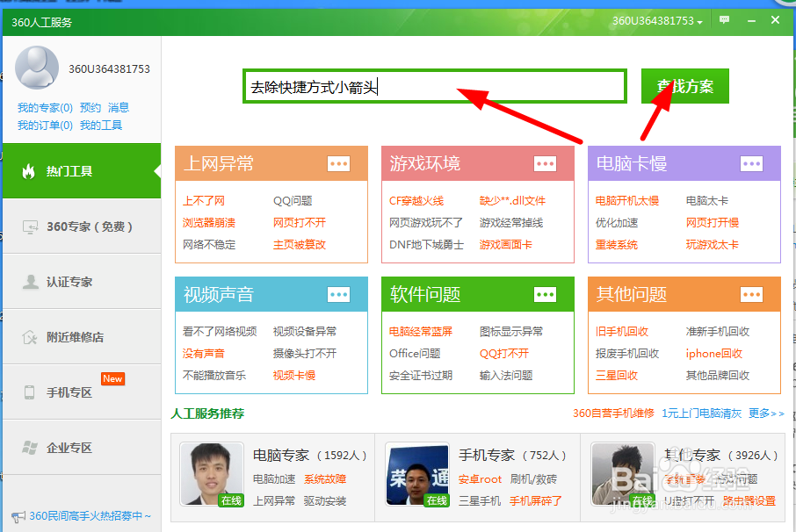Viewport: 796px width, 532px height.
Task: Open the 主页被篡改 link
Action: tap(300, 244)
